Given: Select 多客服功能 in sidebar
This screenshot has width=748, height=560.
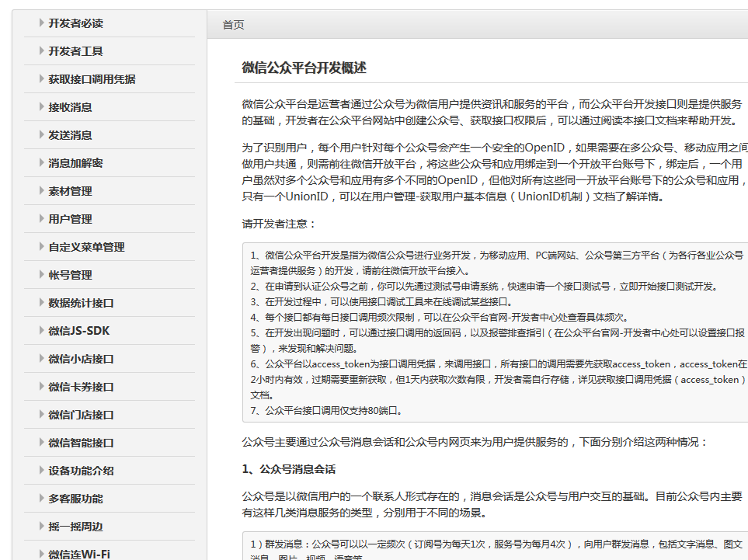Looking at the screenshot, I should (x=75, y=499).
